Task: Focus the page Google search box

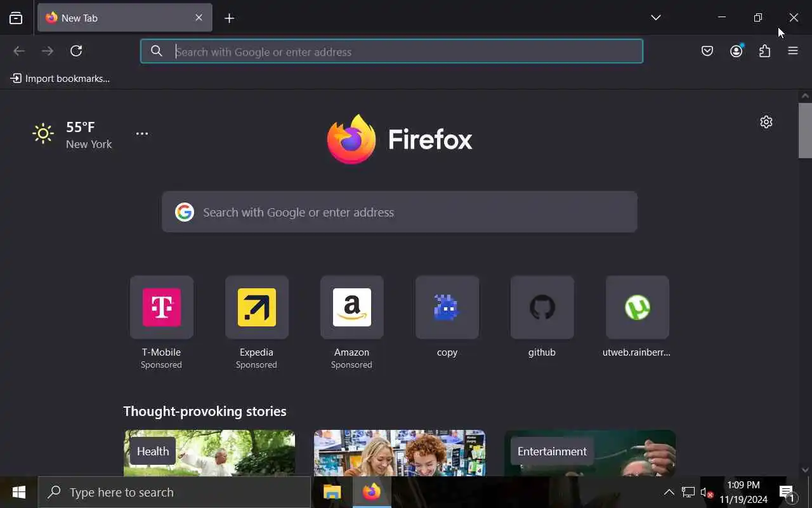Action: coord(400,212)
